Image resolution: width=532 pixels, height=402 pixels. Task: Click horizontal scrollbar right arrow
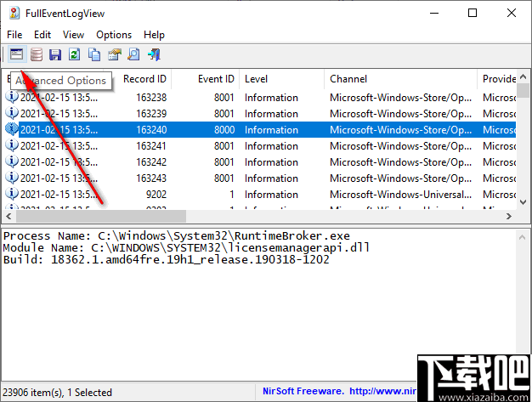[x=508, y=216]
